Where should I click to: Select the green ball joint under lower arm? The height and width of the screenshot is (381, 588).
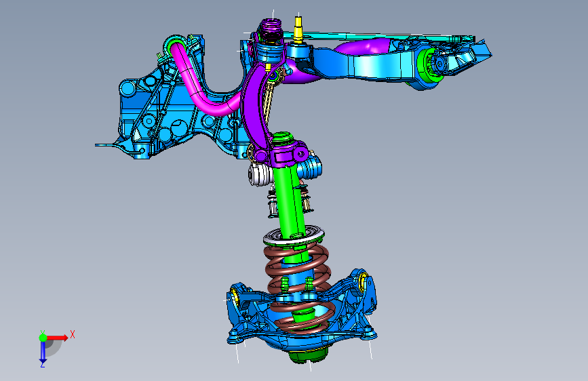coord(309,355)
